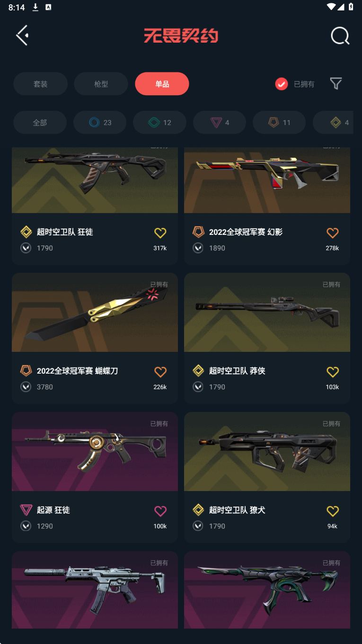Favorite 超时空卫队 獠犬 heart icon
Screen dimensions: 362x644
pos(333,511)
